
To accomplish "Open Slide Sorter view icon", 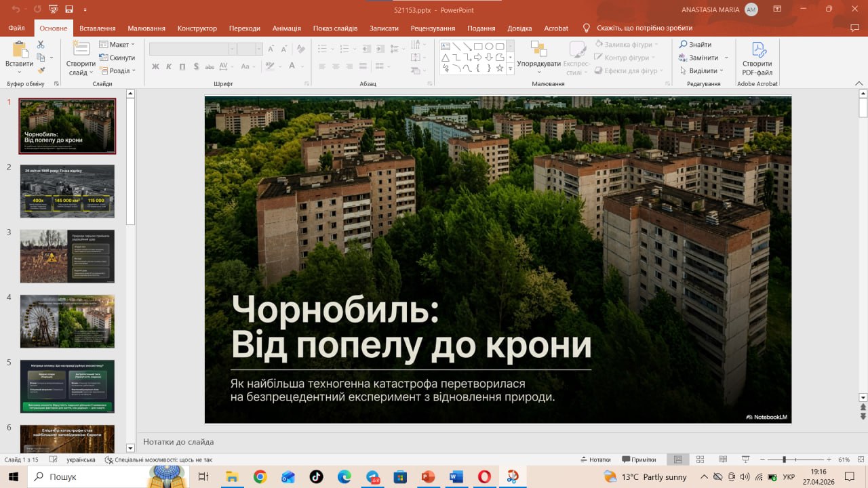I will click(x=701, y=460).
